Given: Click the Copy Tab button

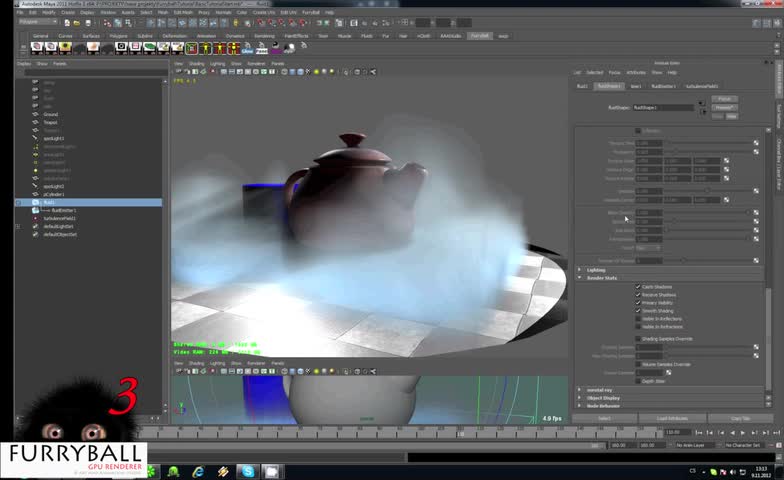Looking at the screenshot, I should coord(740,418).
